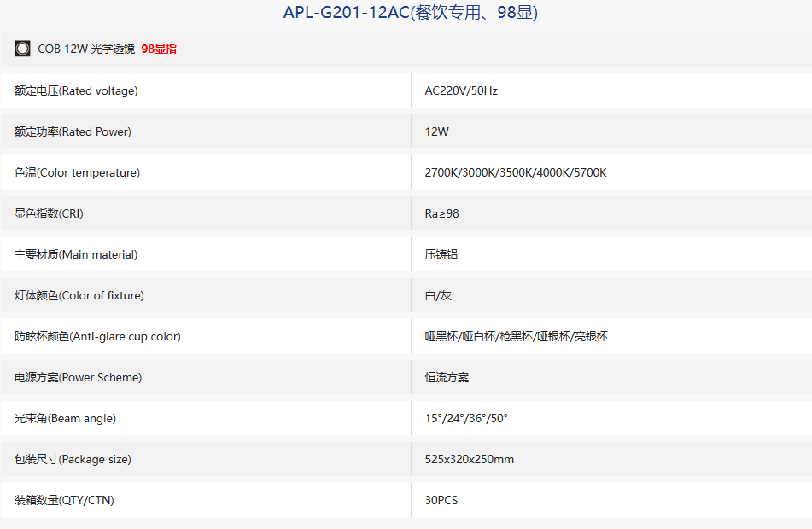Screen dimensions: 812x529
Task: Click the COB lens icon beside 12W
Action: coord(22,49)
